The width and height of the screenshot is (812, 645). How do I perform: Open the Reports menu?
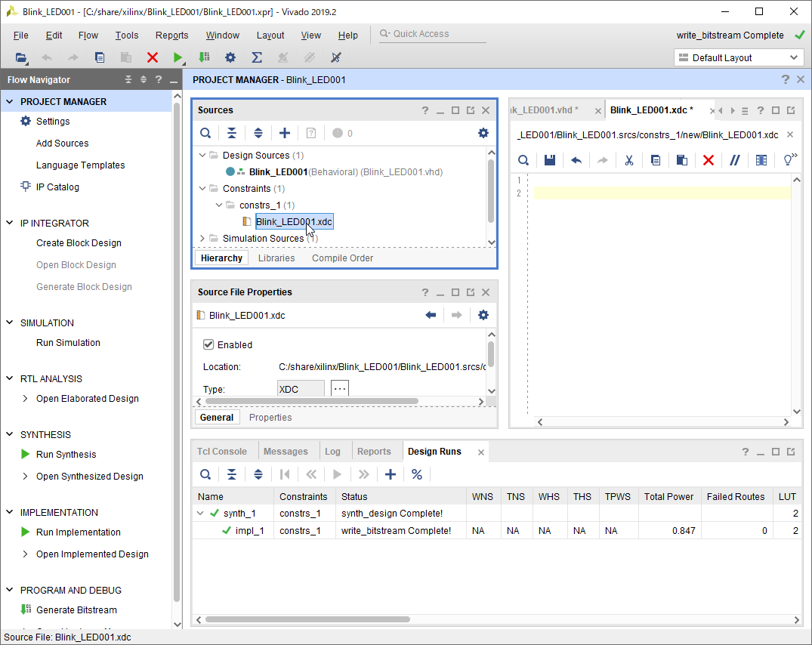pyautogui.click(x=171, y=35)
